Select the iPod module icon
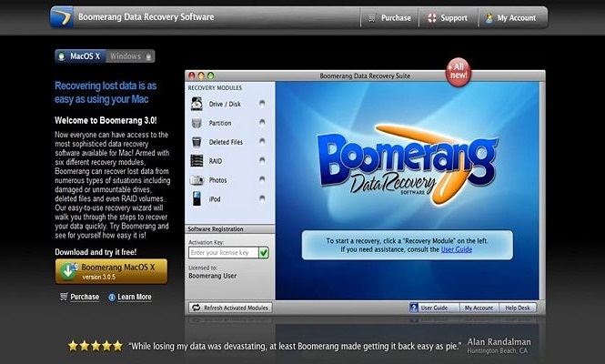 click(197, 198)
